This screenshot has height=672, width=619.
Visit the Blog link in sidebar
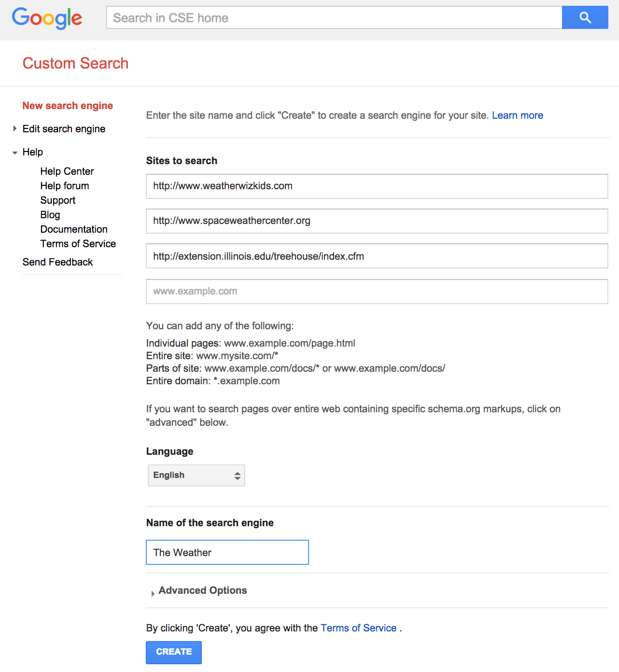[x=50, y=214]
